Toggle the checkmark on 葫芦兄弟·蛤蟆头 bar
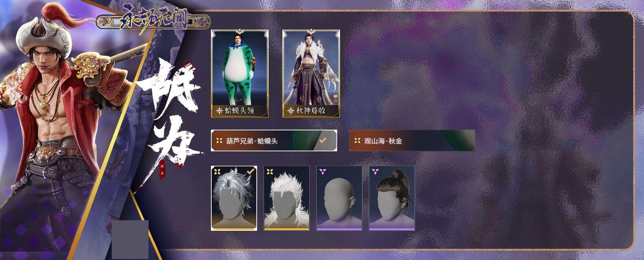 [x=323, y=140]
